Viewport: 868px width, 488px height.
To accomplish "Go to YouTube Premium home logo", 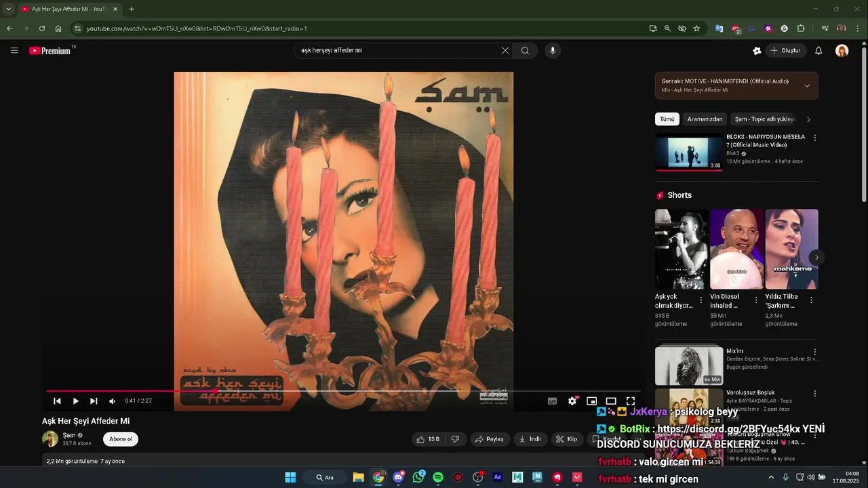I will click(50, 51).
